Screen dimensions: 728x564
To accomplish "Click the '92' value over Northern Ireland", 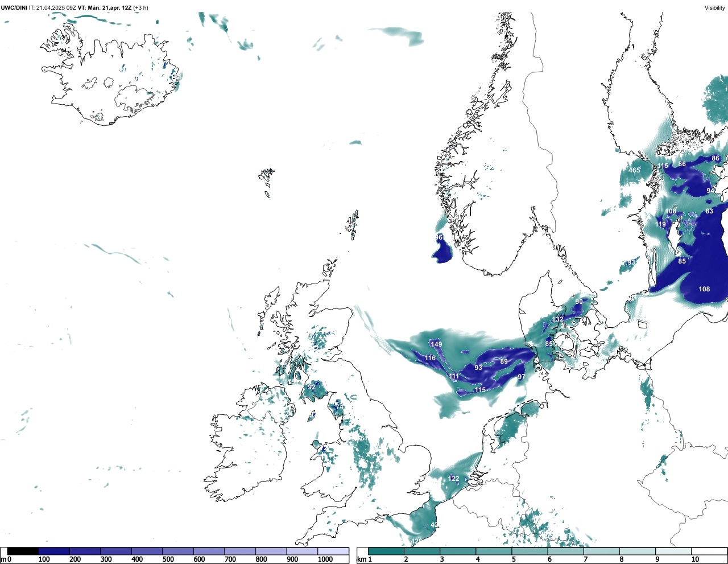I will (312, 387).
